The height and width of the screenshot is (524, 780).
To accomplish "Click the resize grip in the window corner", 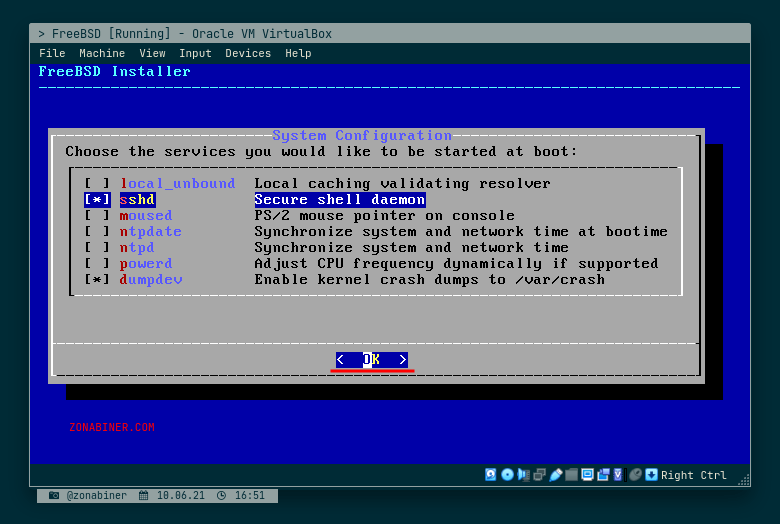I will [744, 480].
